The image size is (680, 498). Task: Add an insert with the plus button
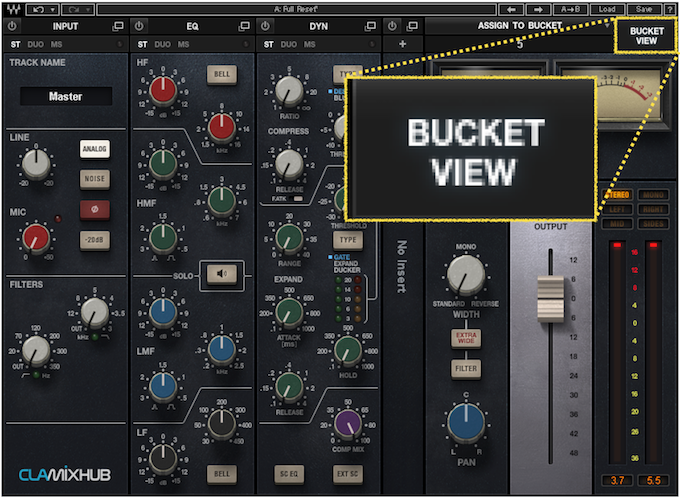pos(402,44)
